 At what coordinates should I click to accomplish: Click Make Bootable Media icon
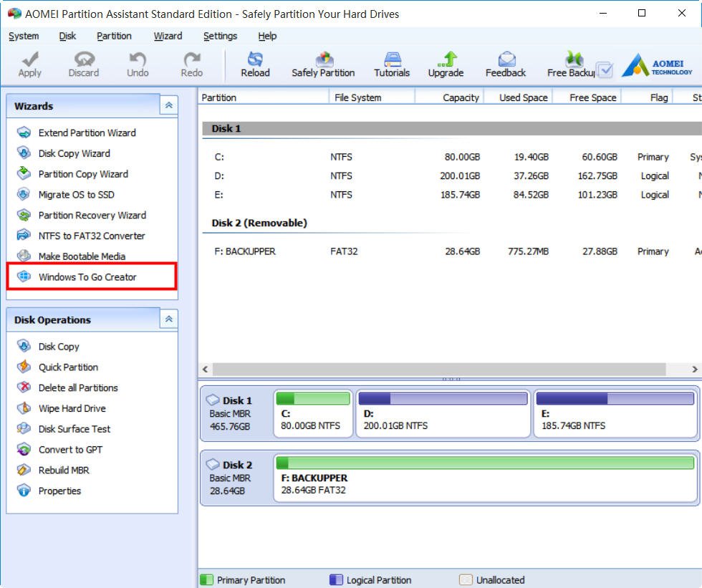(24, 256)
